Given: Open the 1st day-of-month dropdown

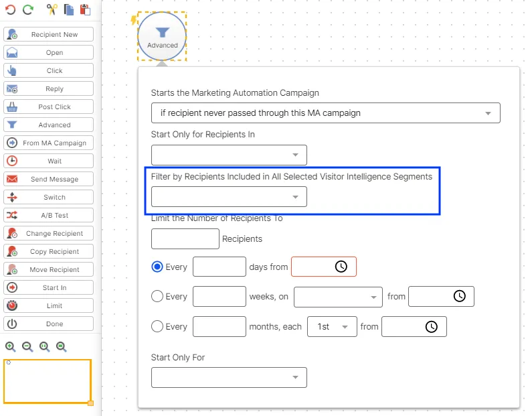Looking at the screenshot, I should (332, 327).
